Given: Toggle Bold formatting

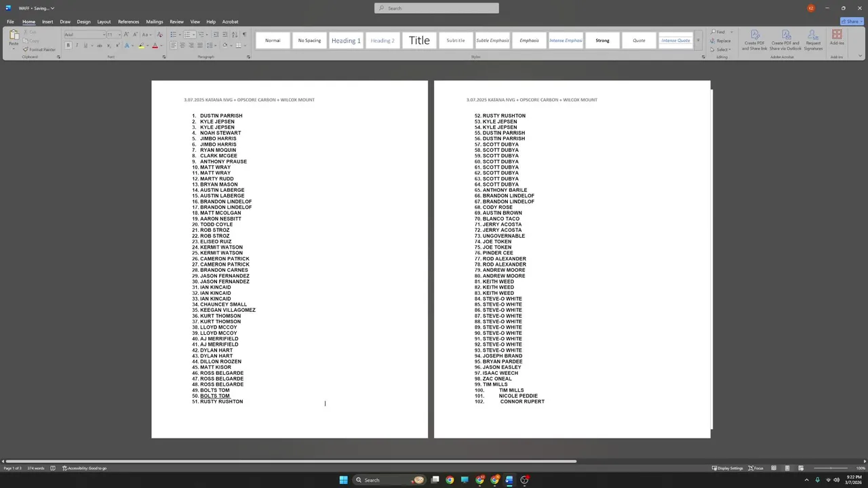Looking at the screenshot, I should coord(68,45).
